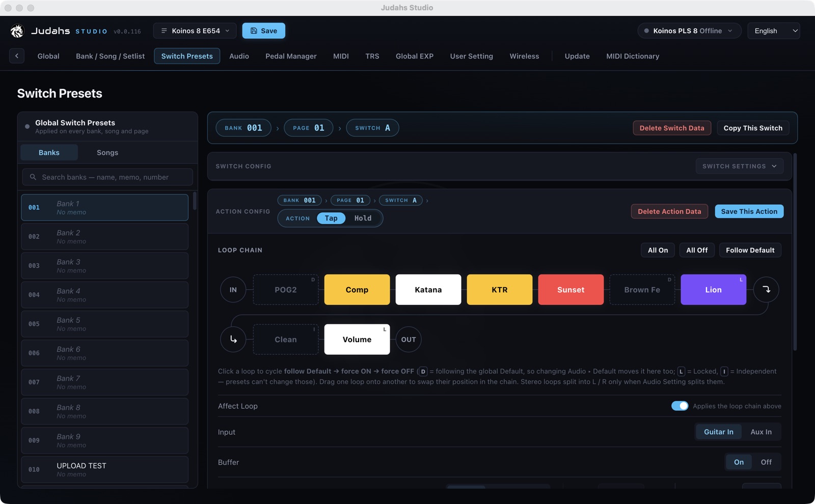Open the Koinos 8 E654 device dropdown
Image resolution: width=815 pixels, height=504 pixels.
195,31
